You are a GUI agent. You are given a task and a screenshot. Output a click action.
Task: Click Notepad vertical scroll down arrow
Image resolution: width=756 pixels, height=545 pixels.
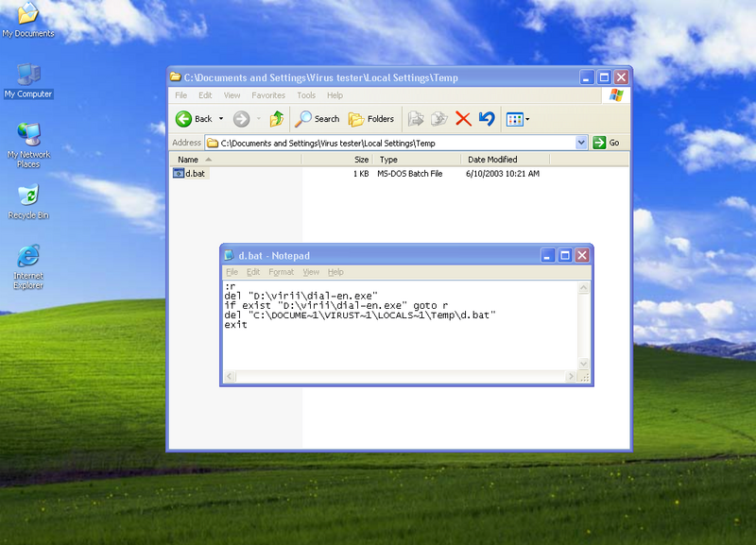click(583, 364)
